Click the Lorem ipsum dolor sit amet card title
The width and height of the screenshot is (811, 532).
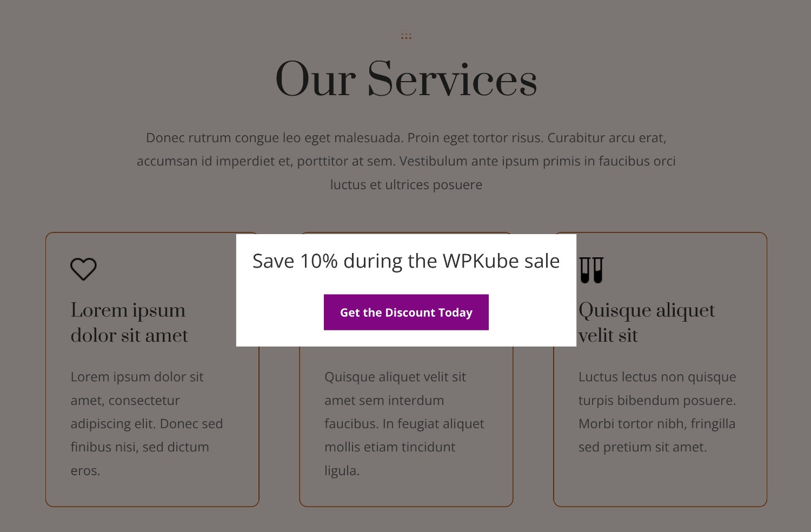pyautogui.click(x=129, y=323)
